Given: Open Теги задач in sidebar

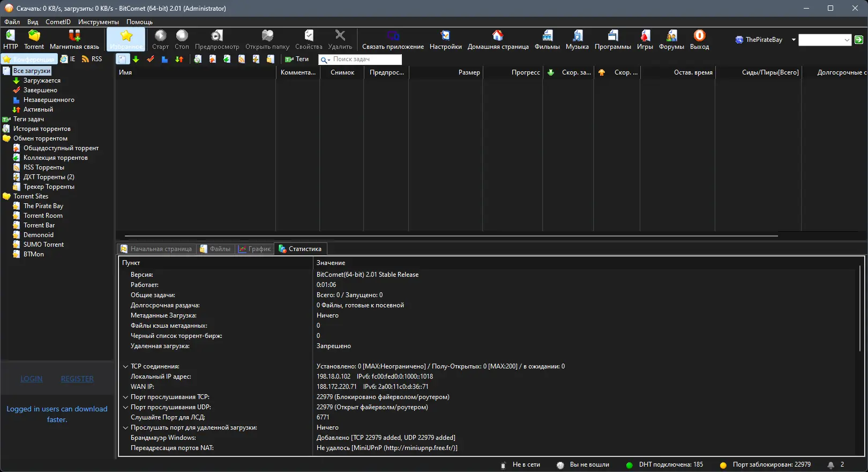Looking at the screenshot, I should (x=28, y=119).
